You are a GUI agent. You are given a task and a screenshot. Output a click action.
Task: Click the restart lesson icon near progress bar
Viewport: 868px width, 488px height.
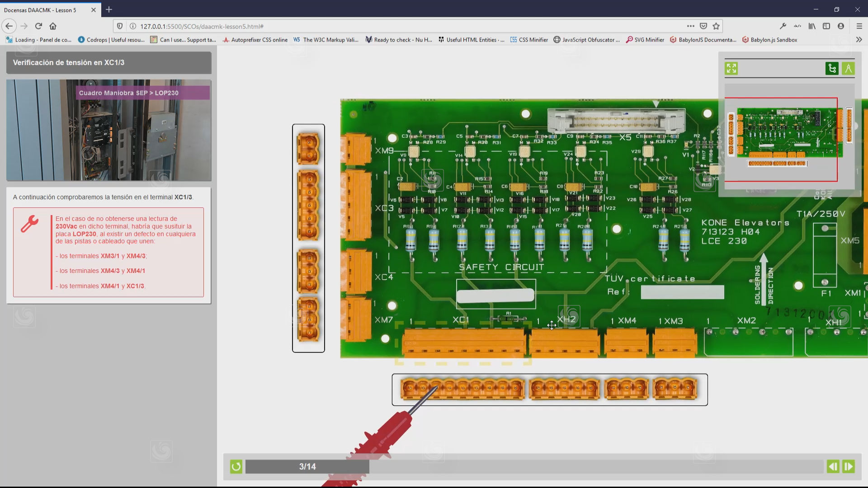[x=236, y=466]
